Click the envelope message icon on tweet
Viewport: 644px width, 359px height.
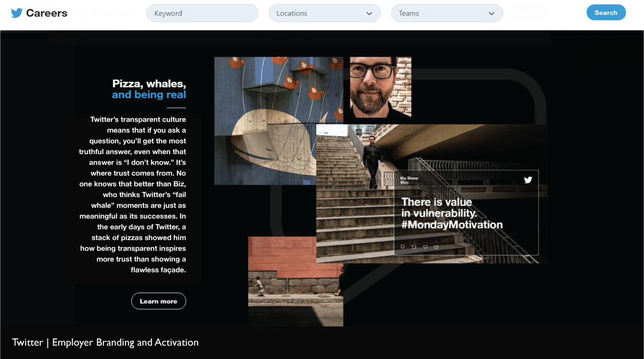coord(436,247)
